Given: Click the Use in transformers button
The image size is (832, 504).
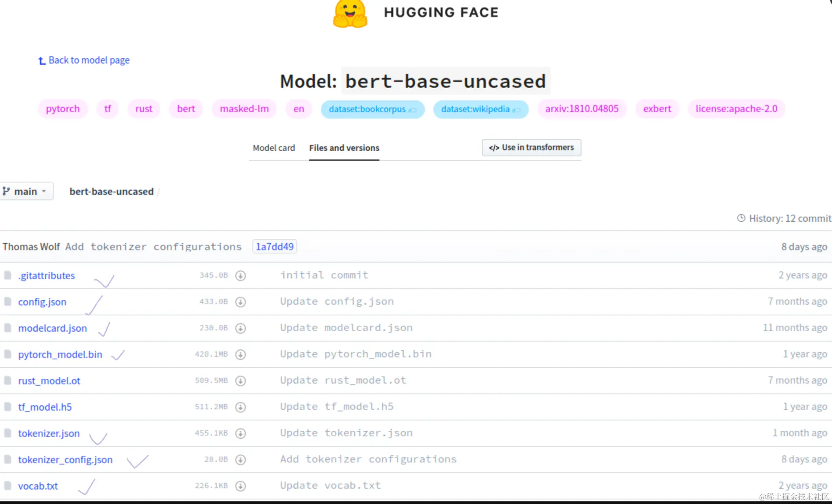Looking at the screenshot, I should click(x=532, y=148).
